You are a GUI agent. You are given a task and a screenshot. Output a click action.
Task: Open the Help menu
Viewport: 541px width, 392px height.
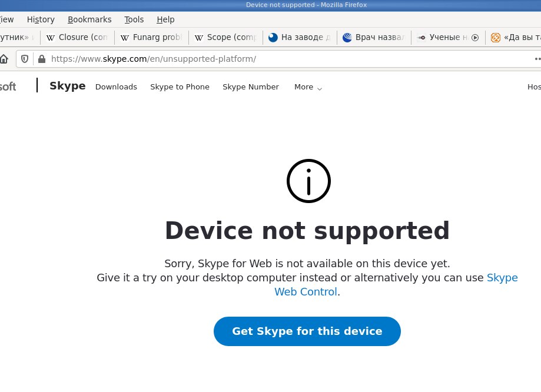pos(165,19)
